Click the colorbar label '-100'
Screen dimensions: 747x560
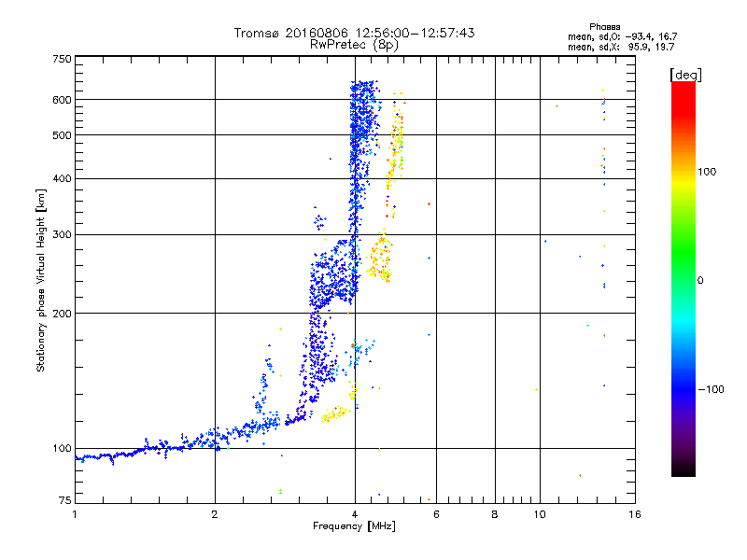click(x=711, y=389)
